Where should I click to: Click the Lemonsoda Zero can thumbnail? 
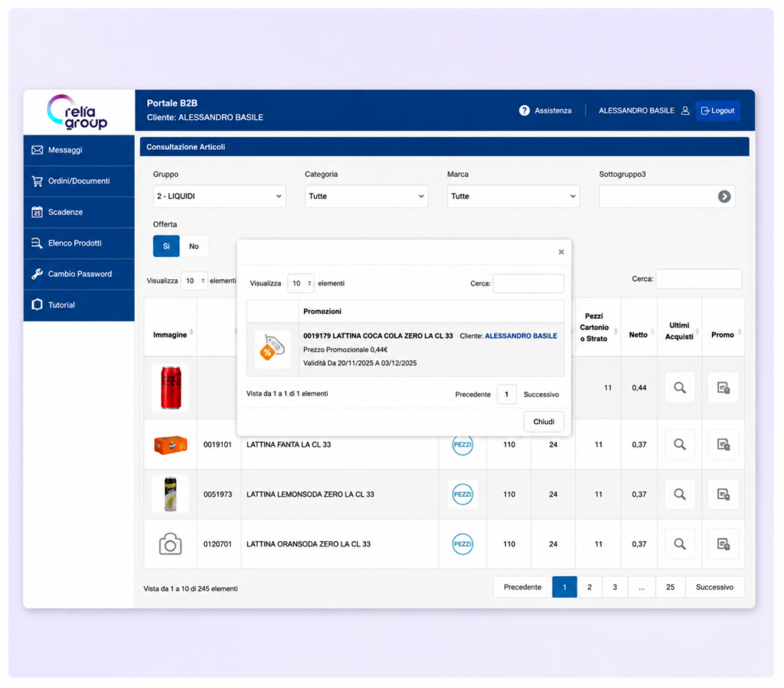coord(171,494)
